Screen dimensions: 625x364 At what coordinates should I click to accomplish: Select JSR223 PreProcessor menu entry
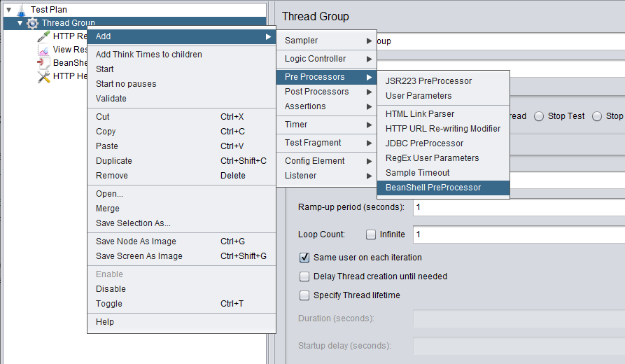(x=428, y=81)
